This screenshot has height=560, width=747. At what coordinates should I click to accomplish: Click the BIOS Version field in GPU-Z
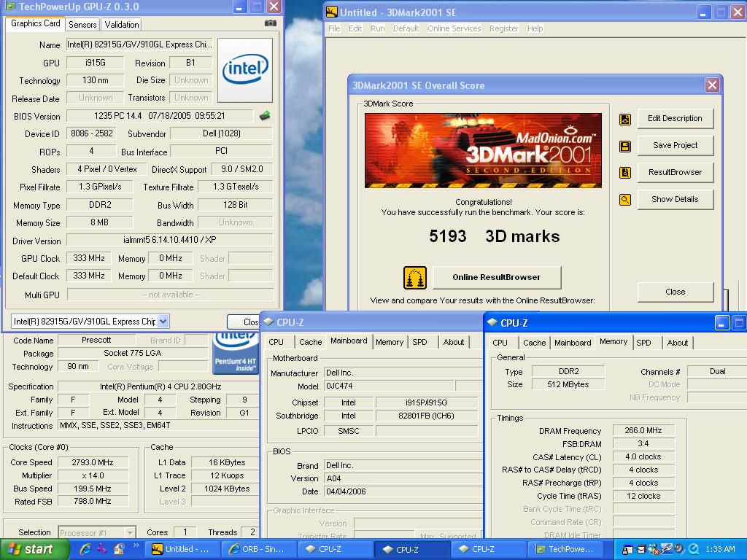(x=160, y=116)
